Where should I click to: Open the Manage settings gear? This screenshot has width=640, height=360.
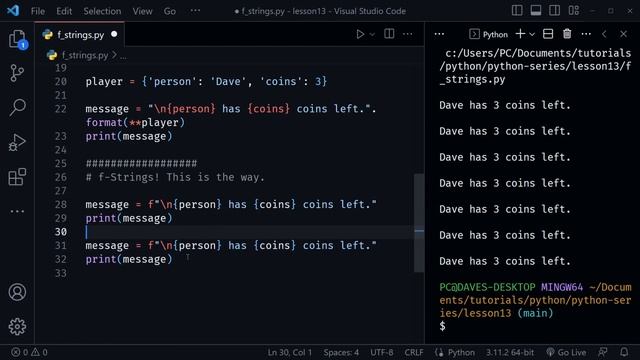point(17,327)
